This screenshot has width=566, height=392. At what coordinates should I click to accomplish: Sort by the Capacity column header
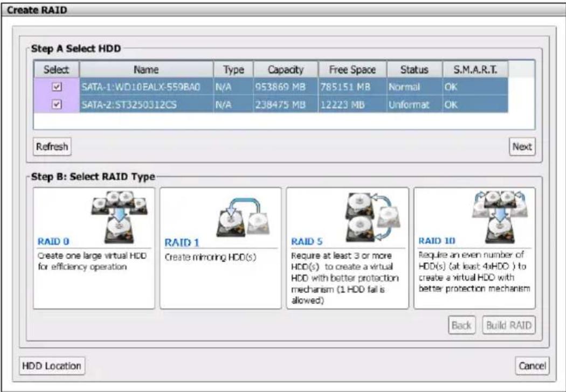[286, 69]
